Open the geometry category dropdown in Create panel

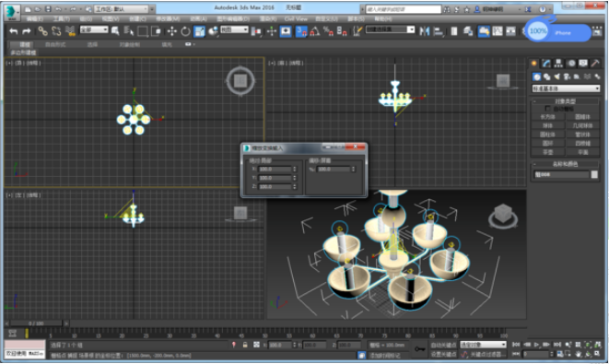point(566,88)
